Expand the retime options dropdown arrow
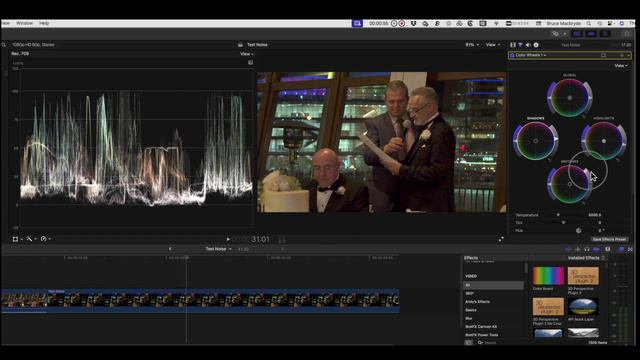Image resolution: width=640 pixels, height=360 pixels. [49, 239]
